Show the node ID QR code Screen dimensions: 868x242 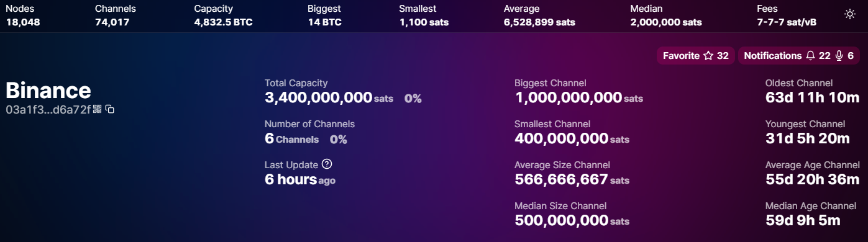coord(98,109)
